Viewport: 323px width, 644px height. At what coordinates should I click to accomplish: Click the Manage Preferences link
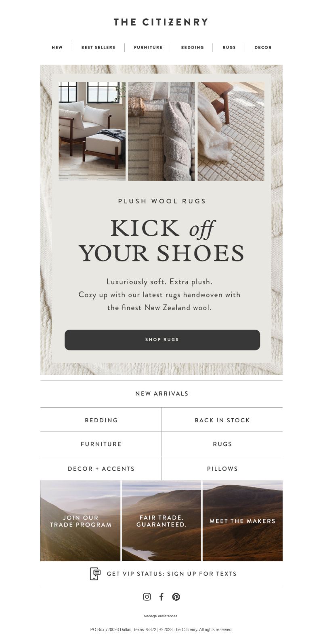[160, 616]
